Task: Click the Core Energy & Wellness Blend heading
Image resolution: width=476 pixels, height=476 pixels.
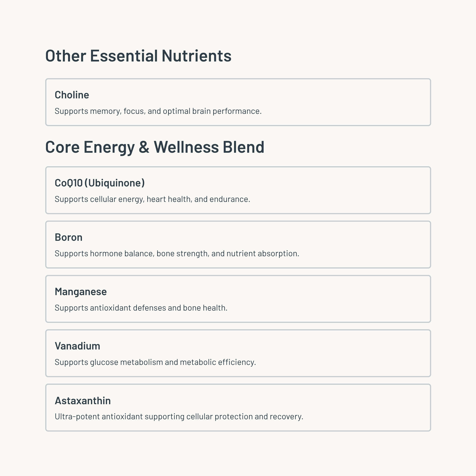Action: pyautogui.click(x=155, y=147)
